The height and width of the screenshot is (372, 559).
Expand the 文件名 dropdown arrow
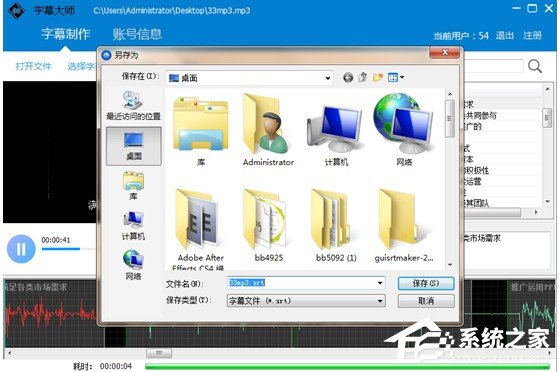pyautogui.click(x=380, y=283)
